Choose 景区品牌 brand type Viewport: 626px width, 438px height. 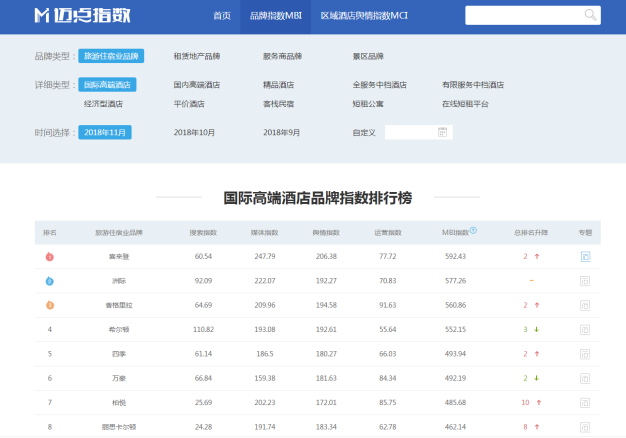368,56
